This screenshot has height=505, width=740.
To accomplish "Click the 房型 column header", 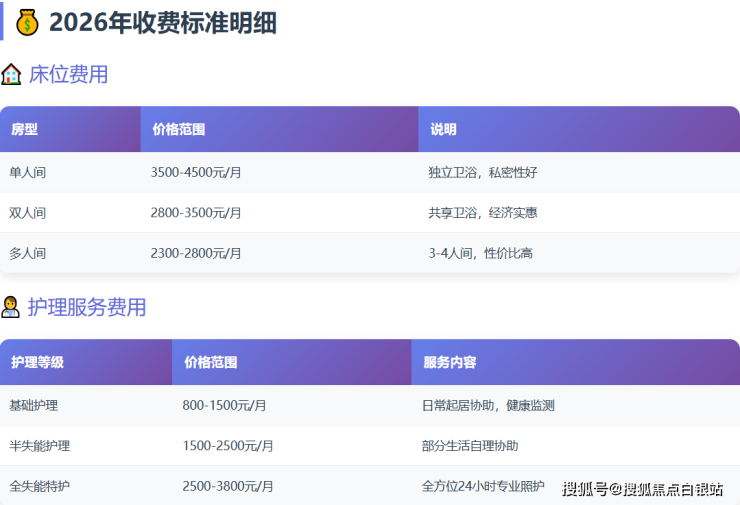I will point(24,130).
